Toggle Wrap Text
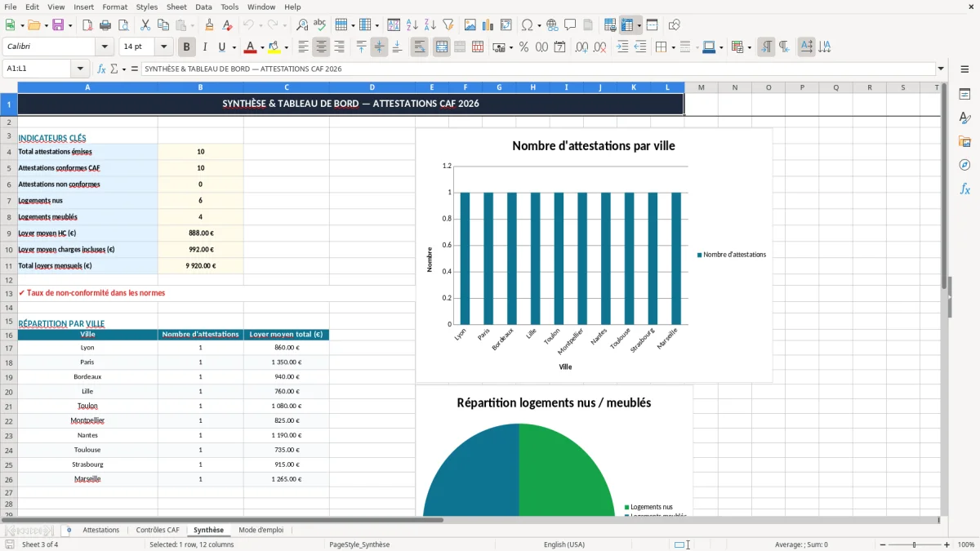980x551 pixels. pos(419,47)
